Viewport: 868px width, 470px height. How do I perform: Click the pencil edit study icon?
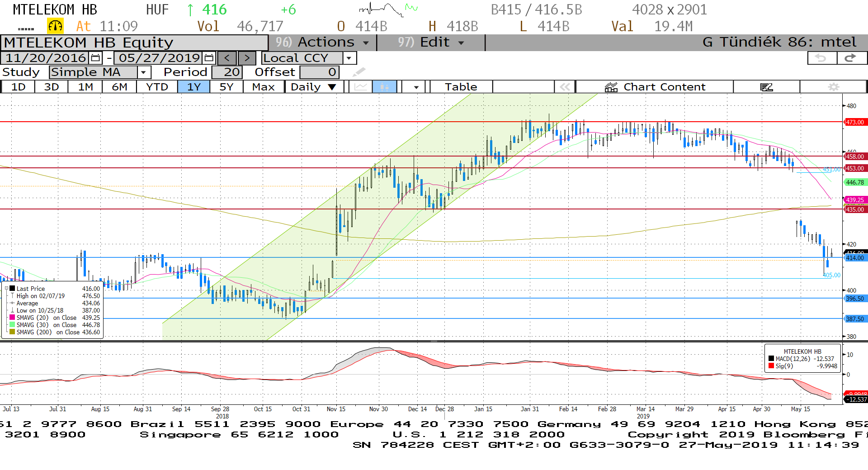359,72
